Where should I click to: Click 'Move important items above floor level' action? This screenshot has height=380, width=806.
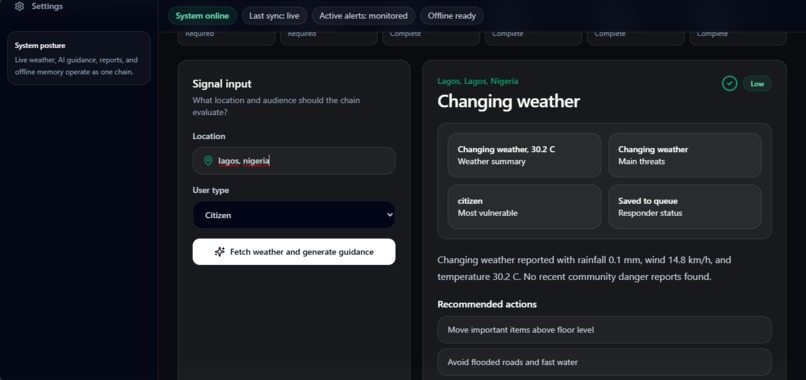(604, 330)
